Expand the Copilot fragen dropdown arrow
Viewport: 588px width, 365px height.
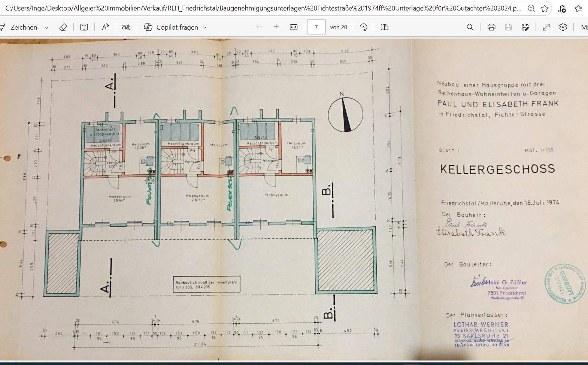[205, 27]
